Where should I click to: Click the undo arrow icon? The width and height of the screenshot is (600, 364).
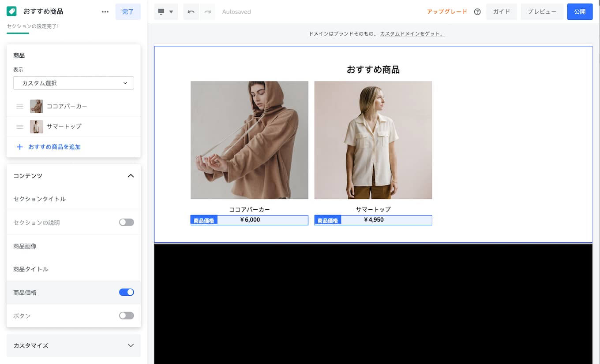point(190,11)
